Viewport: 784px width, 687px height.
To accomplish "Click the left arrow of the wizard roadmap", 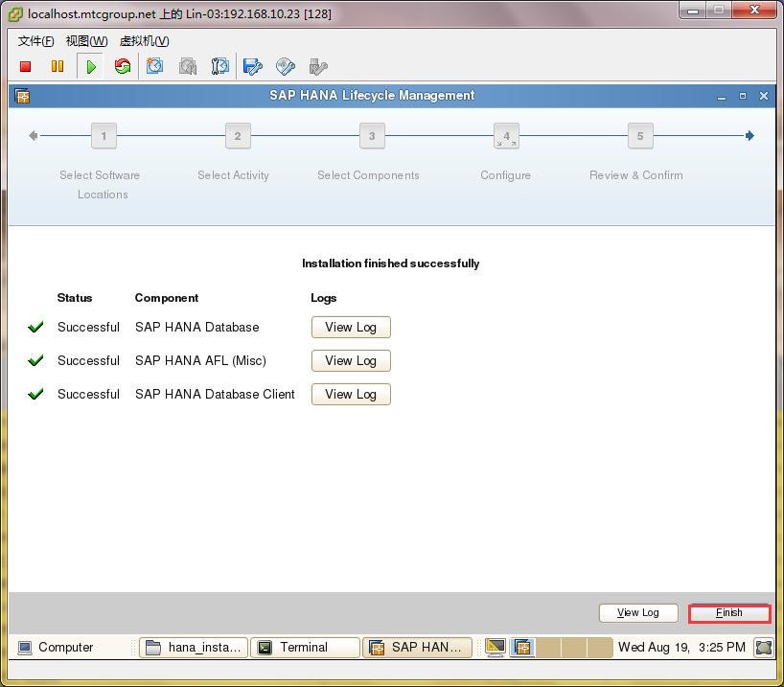I will point(34,135).
